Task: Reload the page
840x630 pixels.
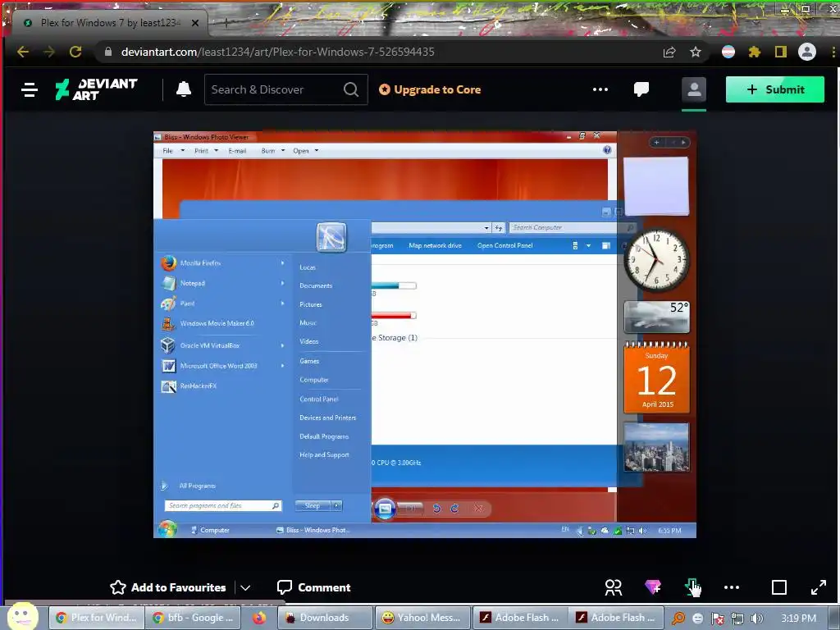Action: [x=75, y=52]
